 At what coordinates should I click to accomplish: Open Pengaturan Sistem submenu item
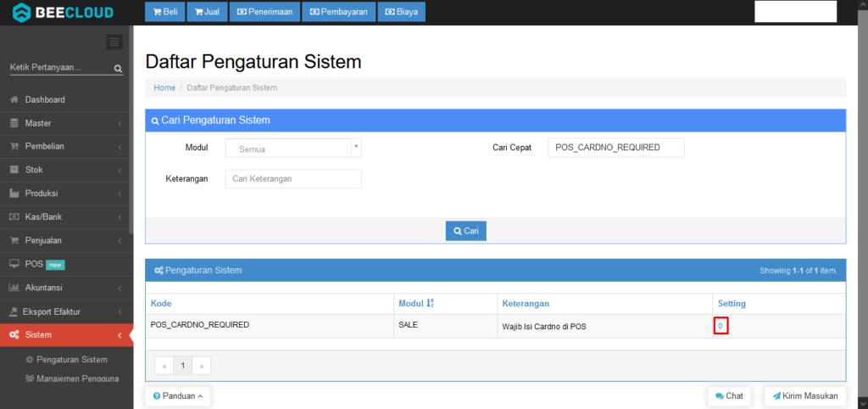click(x=72, y=360)
